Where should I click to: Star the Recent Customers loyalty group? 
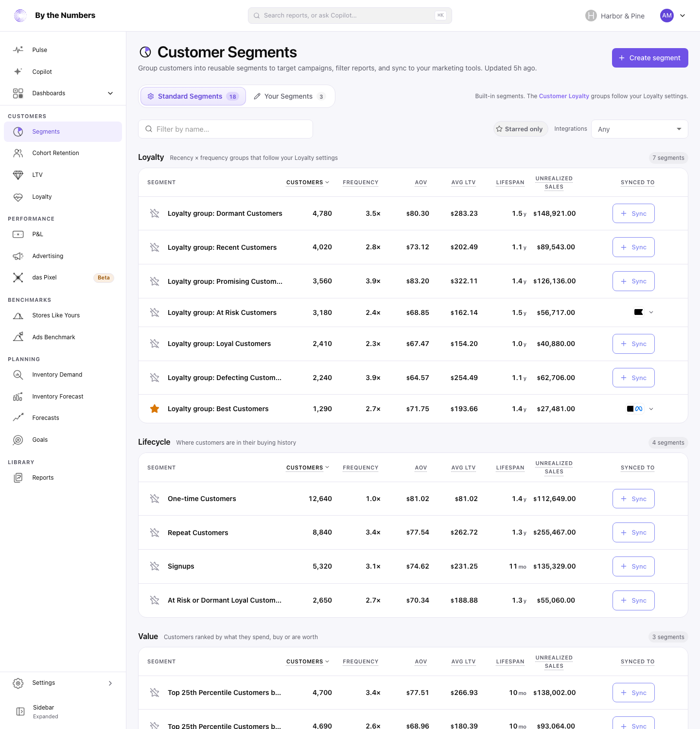155,247
